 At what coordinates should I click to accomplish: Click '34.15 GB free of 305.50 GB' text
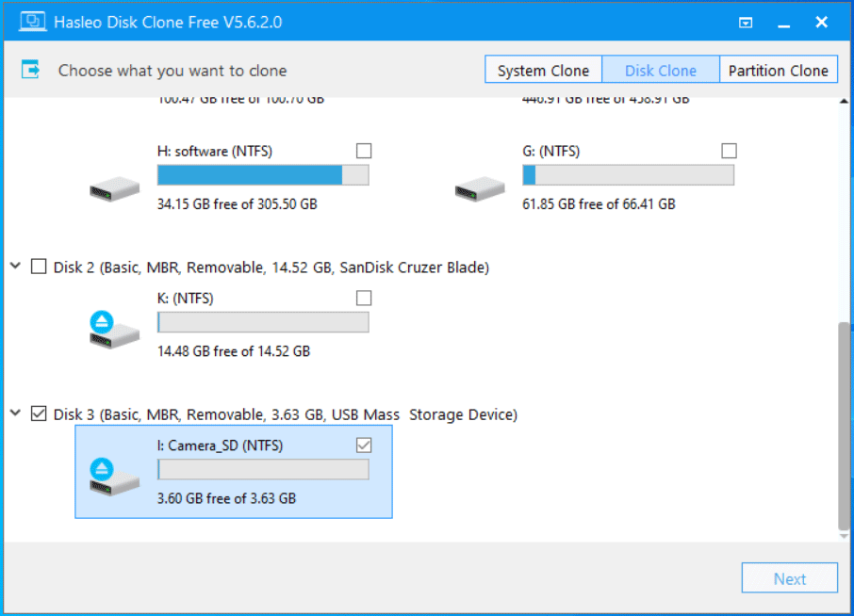tap(237, 204)
